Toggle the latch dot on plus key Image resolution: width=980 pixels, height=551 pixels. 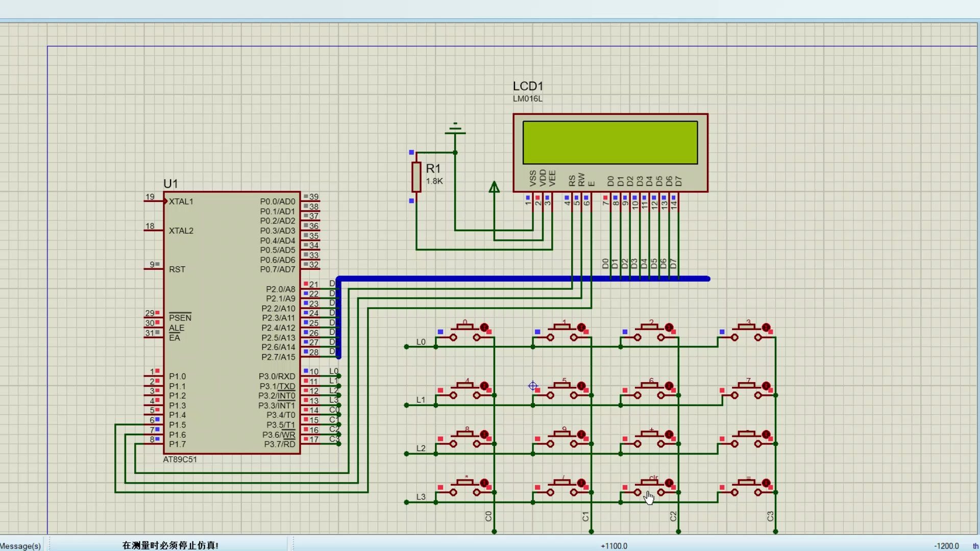tap(669, 435)
